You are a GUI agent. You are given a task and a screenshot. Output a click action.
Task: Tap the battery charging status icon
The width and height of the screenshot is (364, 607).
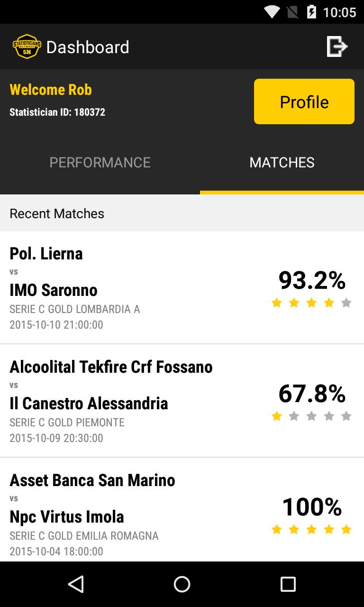[x=311, y=11]
